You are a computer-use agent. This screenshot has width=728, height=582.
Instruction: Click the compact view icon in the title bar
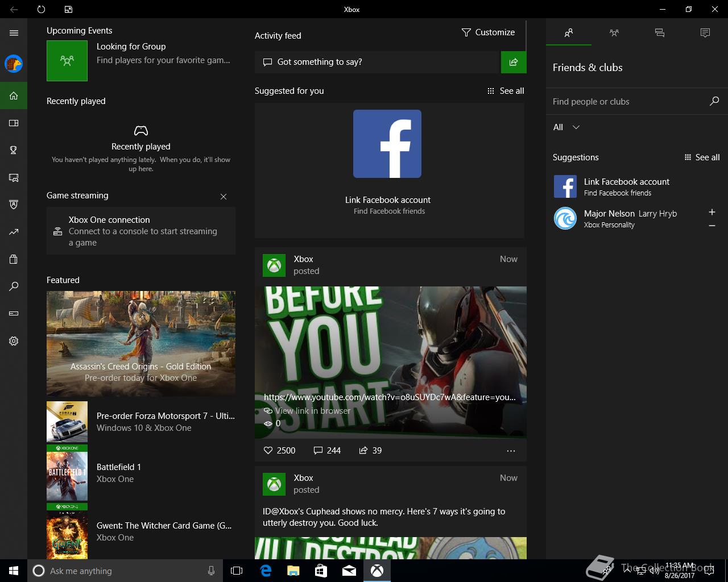[x=68, y=9]
